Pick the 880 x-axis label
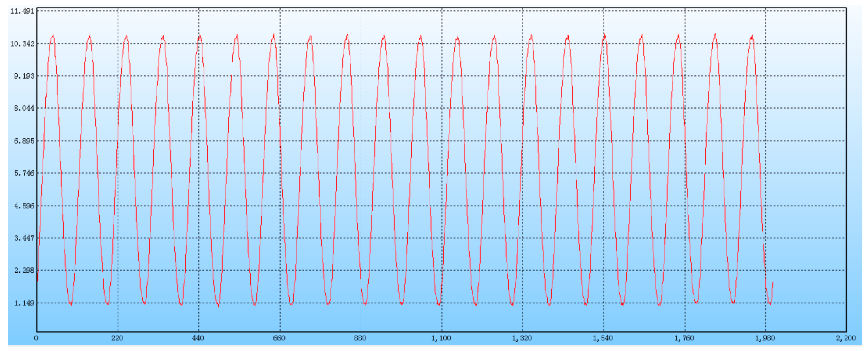 [360, 338]
